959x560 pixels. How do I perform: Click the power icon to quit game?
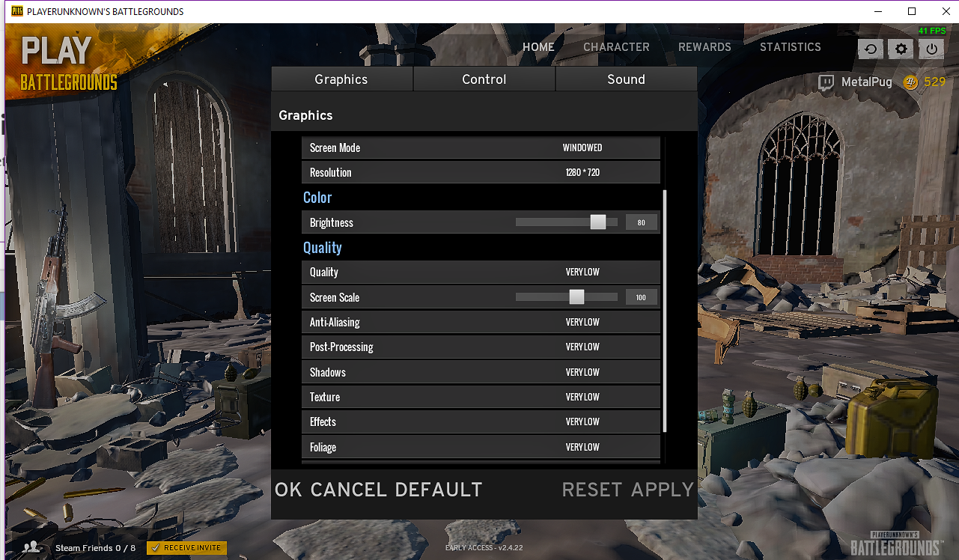931,49
